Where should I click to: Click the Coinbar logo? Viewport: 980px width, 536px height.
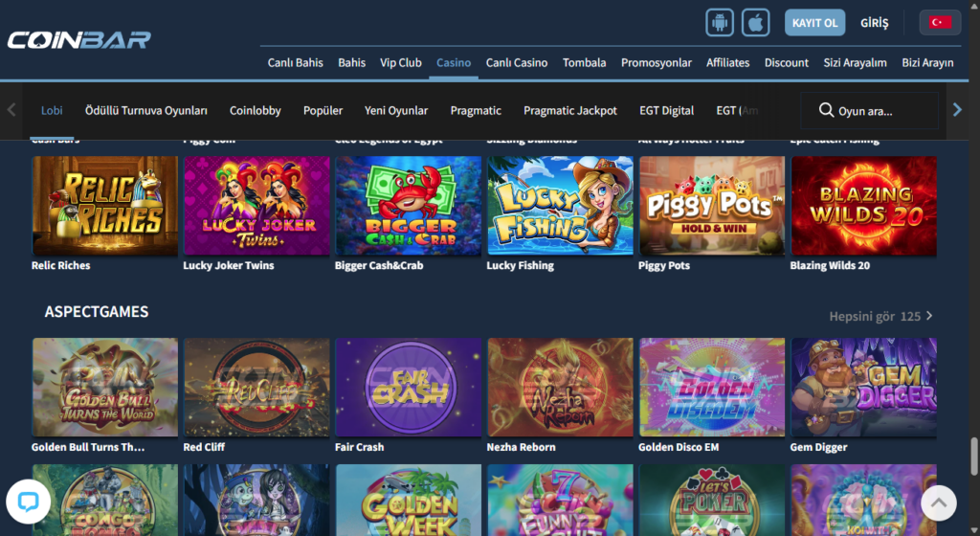click(78, 40)
